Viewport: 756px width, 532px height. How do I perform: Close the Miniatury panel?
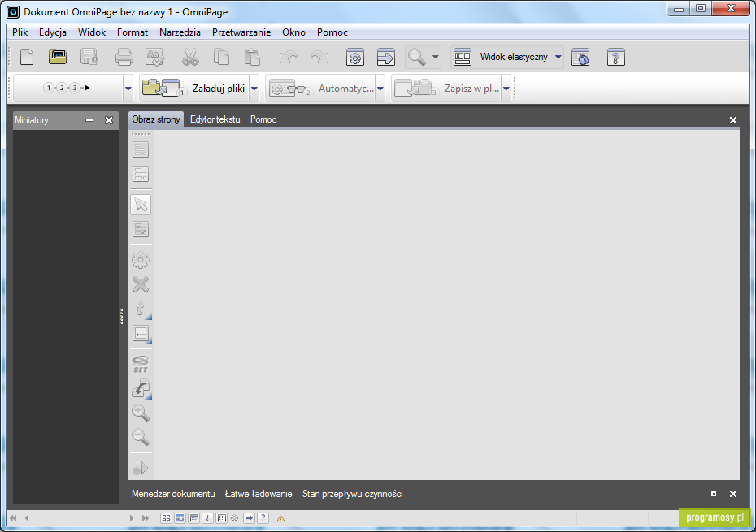click(109, 120)
